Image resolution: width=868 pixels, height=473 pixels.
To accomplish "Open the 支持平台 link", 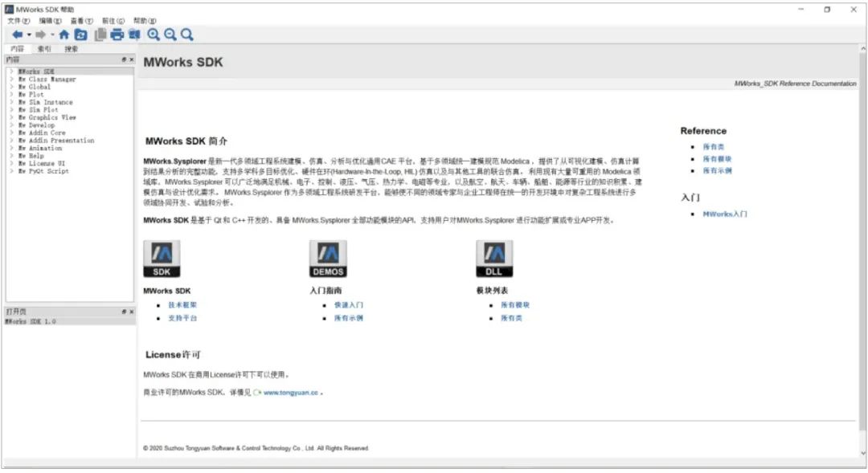I will click(x=182, y=319).
